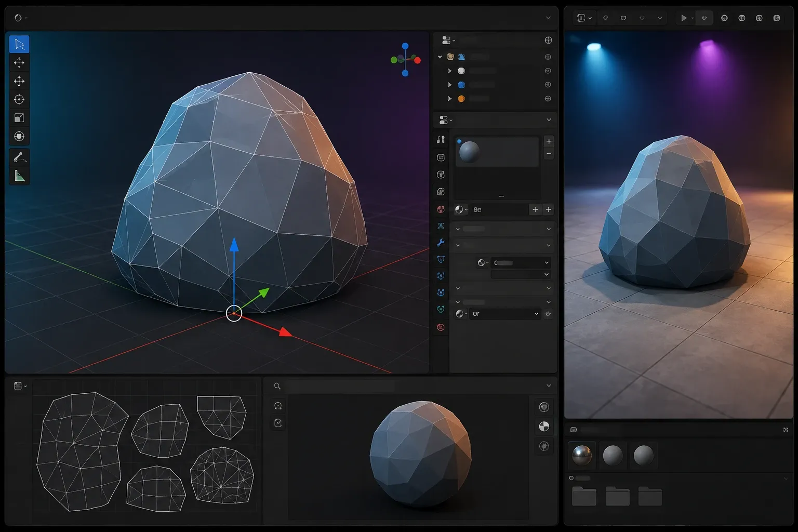Screen dimensions: 798x532
Task: Open the UV editor type dropdown
Action: click(x=20, y=386)
